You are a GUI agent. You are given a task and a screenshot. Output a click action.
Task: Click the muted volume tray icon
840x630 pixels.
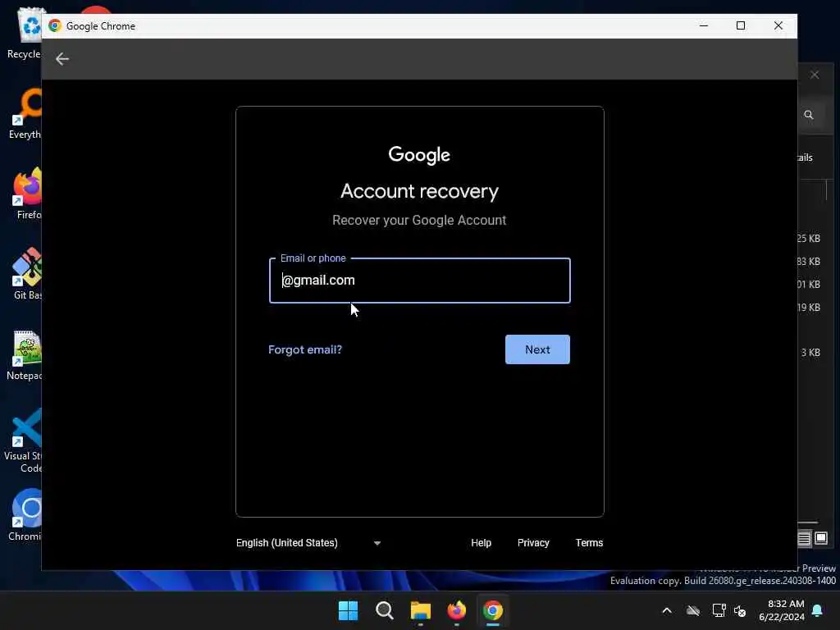click(740, 610)
